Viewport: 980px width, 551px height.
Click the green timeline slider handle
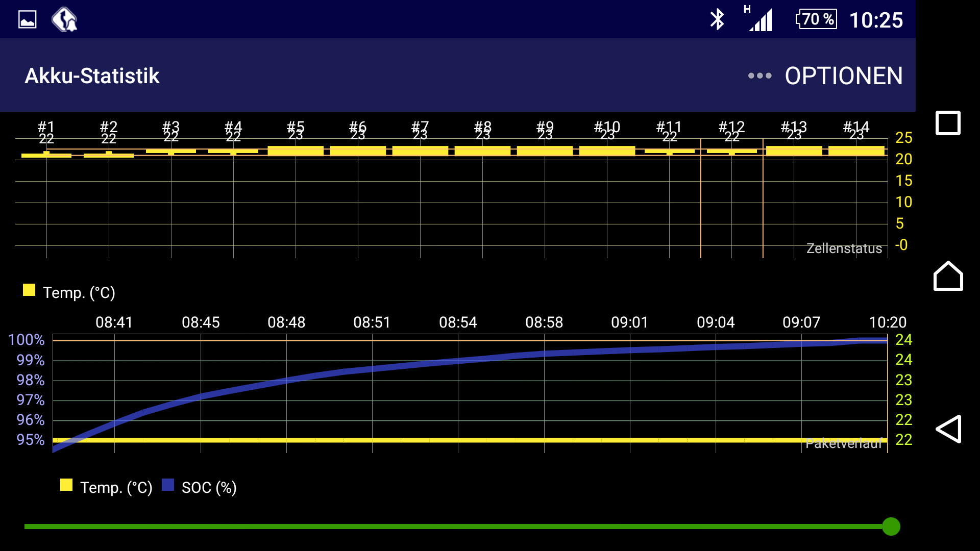(891, 526)
